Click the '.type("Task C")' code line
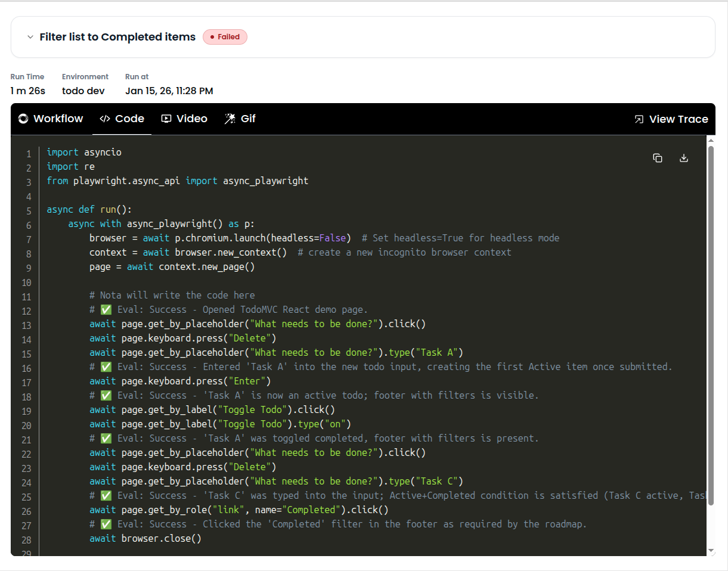Viewport: 728px width, 571px height. coord(277,482)
